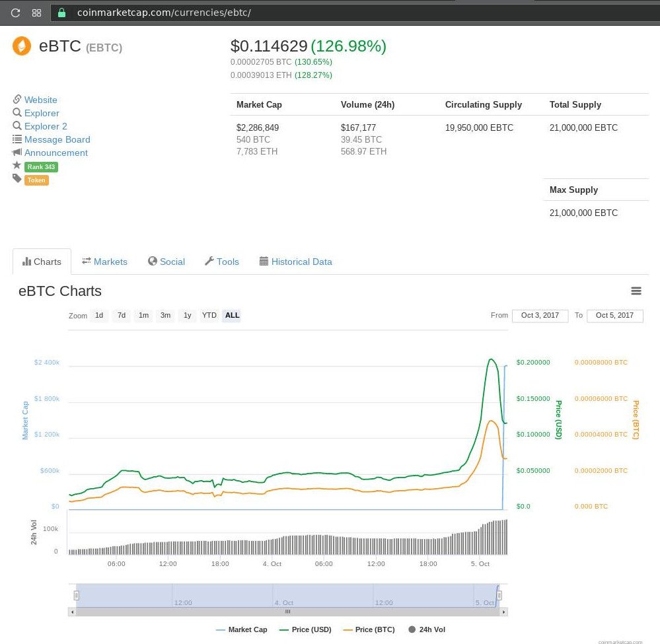The width and height of the screenshot is (660, 644).
Task: Click the globe icon on Social tab
Action: click(x=153, y=261)
